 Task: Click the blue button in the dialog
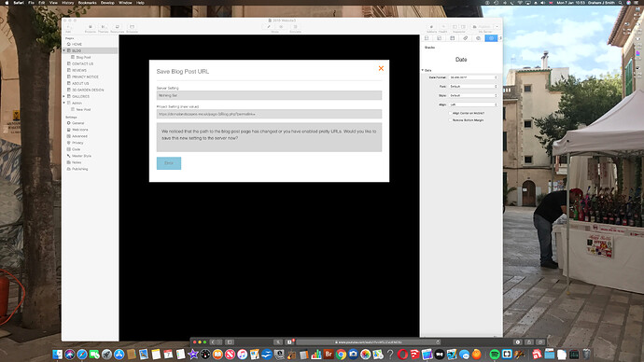tap(169, 163)
